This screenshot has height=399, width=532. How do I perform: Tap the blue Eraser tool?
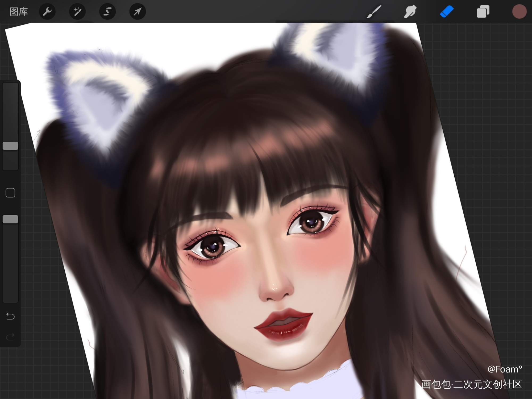[447, 12]
